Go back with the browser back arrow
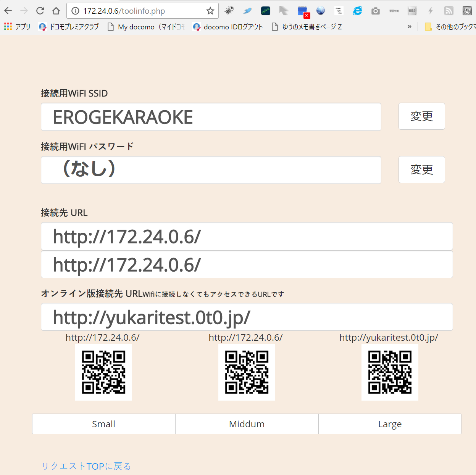476x475 pixels. 8,11
